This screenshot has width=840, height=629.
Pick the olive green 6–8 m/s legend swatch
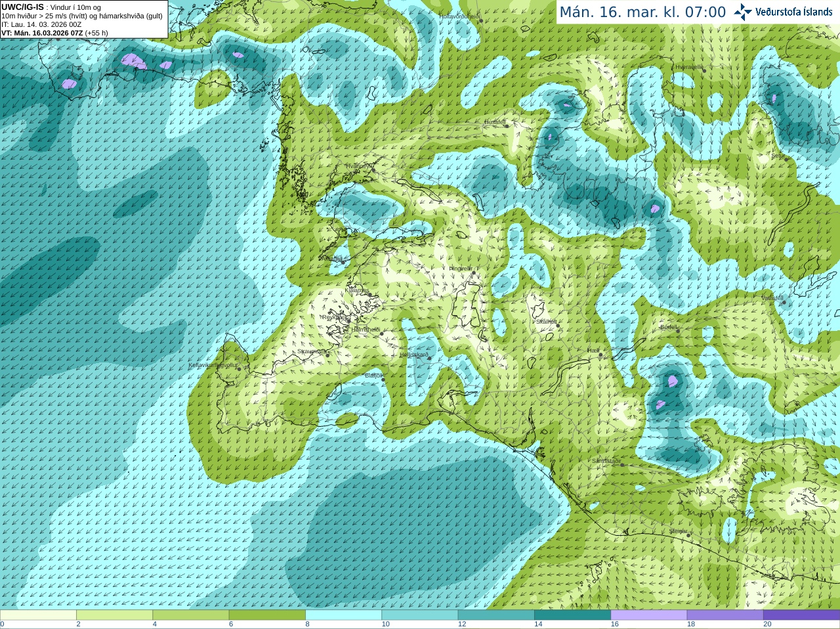267,615
